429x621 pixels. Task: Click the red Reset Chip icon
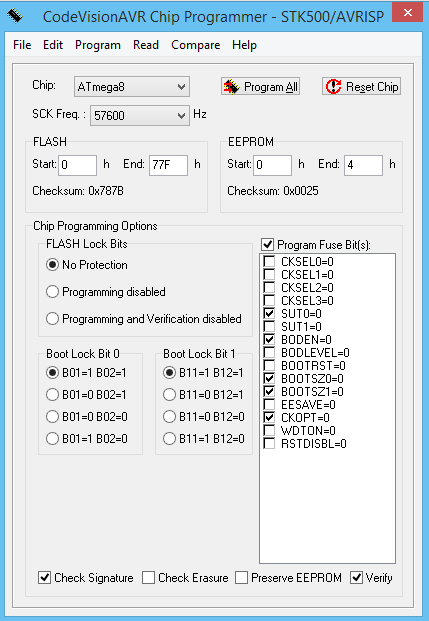pyautogui.click(x=333, y=86)
